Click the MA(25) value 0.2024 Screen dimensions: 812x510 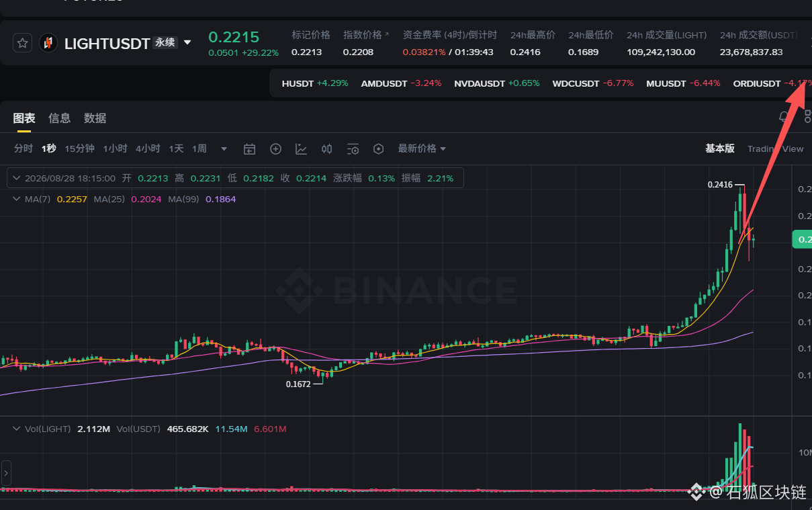(146, 200)
